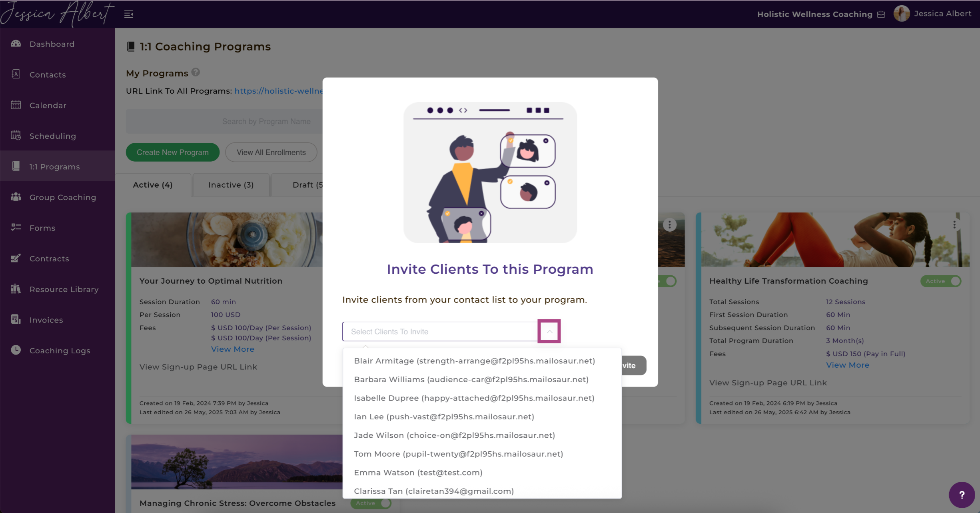Viewport: 980px width, 513px height.
Task: Switch to the Inactive (3) tab
Action: pyautogui.click(x=231, y=185)
